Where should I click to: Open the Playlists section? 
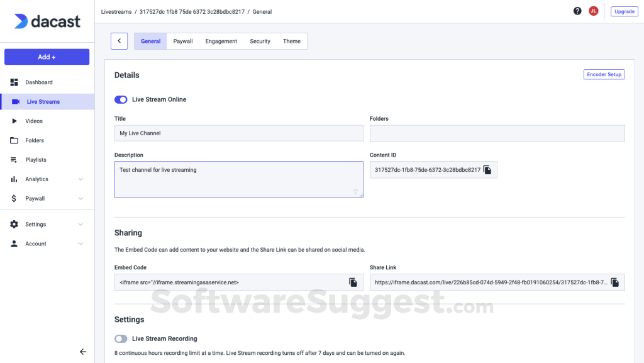(x=36, y=159)
